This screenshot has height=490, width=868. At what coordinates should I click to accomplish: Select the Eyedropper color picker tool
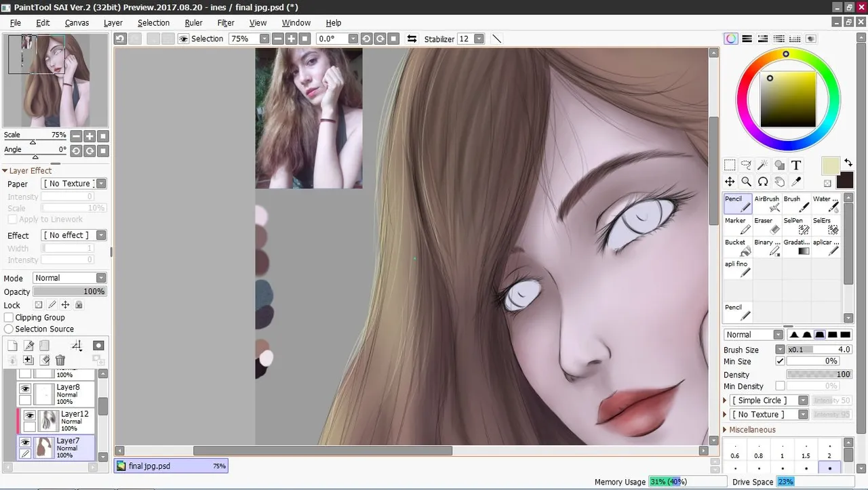click(796, 182)
